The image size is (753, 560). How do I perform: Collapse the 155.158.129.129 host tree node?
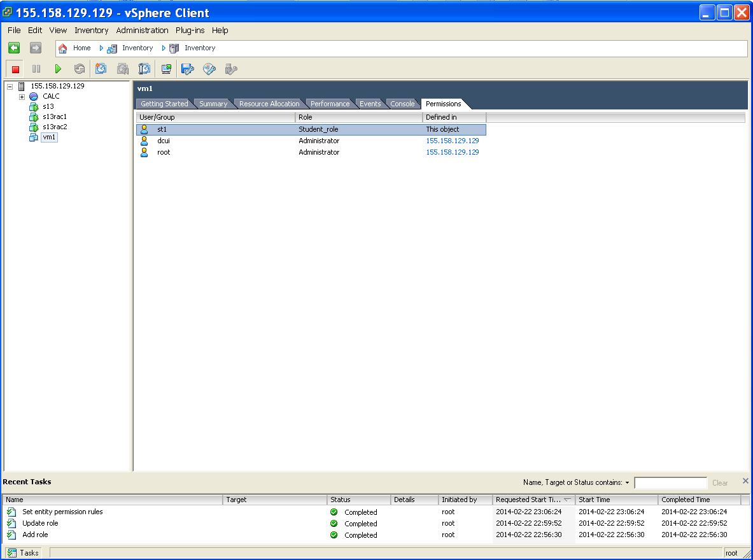pyautogui.click(x=10, y=87)
